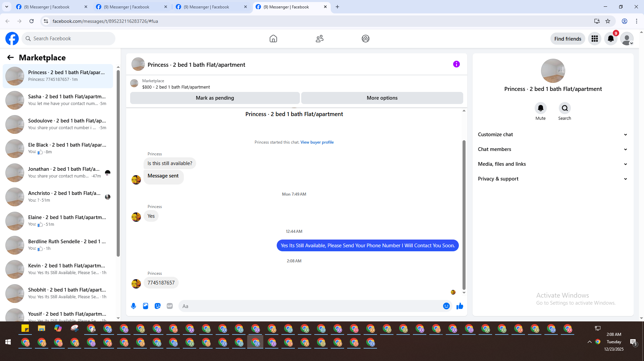This screenshot has width=644, height=361.
Task: Open the $800 Marketplace listing link
Action: (176, 87)
